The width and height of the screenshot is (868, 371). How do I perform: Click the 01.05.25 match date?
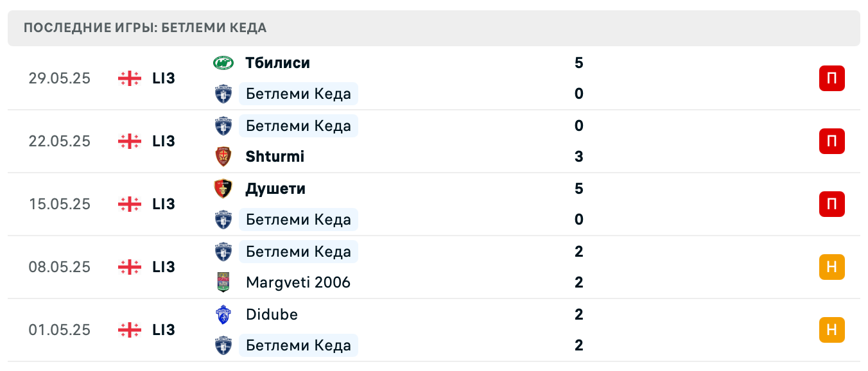click(60, 330)
